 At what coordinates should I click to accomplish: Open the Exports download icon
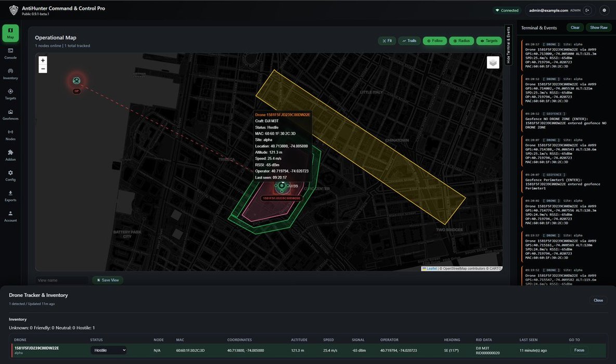pyautogui.click(x=10, y=196)
